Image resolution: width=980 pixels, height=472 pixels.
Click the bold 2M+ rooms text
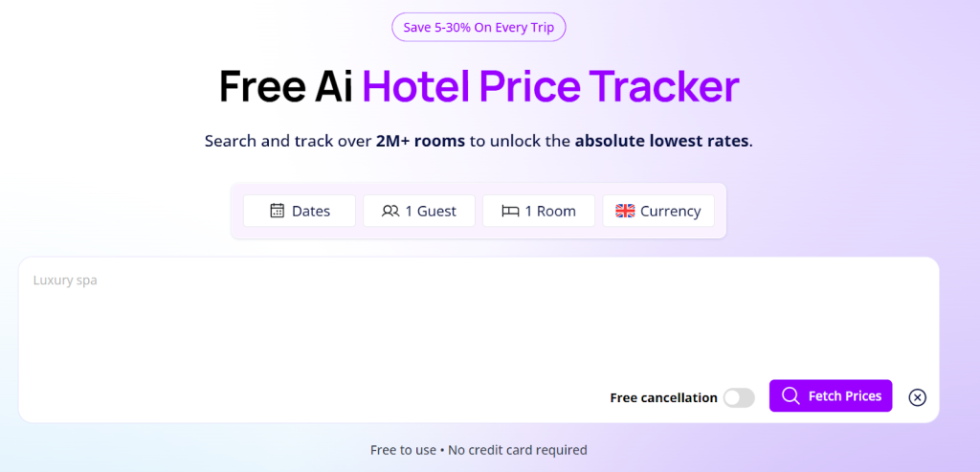coord(420,141)
